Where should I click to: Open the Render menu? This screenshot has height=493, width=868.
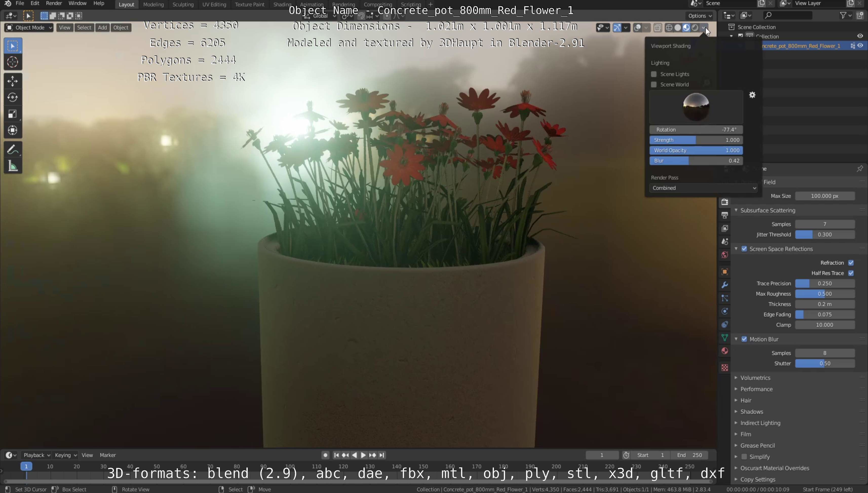[x=54, y=3]
